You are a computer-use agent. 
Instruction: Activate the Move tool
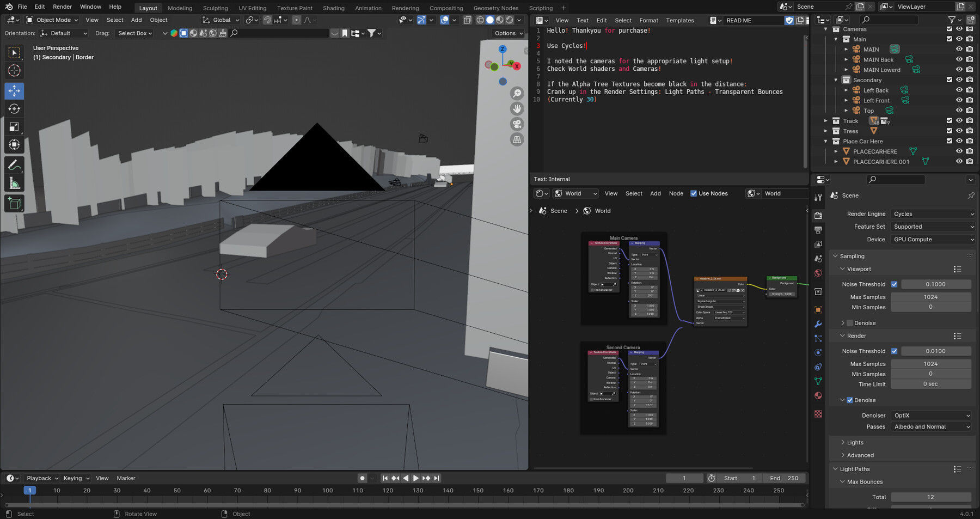coord(14,91)
